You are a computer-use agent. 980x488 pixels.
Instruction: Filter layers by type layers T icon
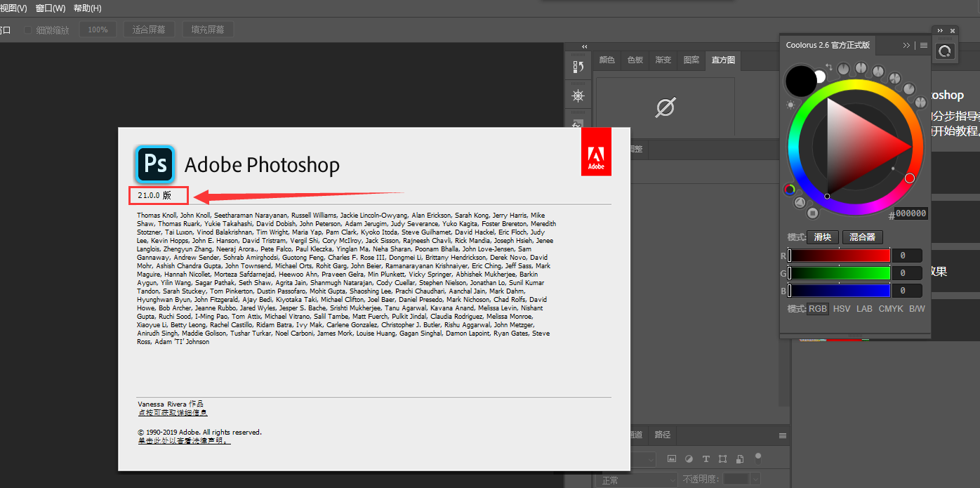[x=706, y=459]
